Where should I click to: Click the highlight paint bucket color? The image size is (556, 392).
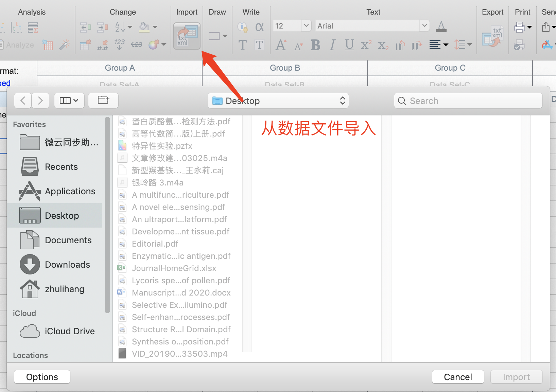tap(144, 27)
